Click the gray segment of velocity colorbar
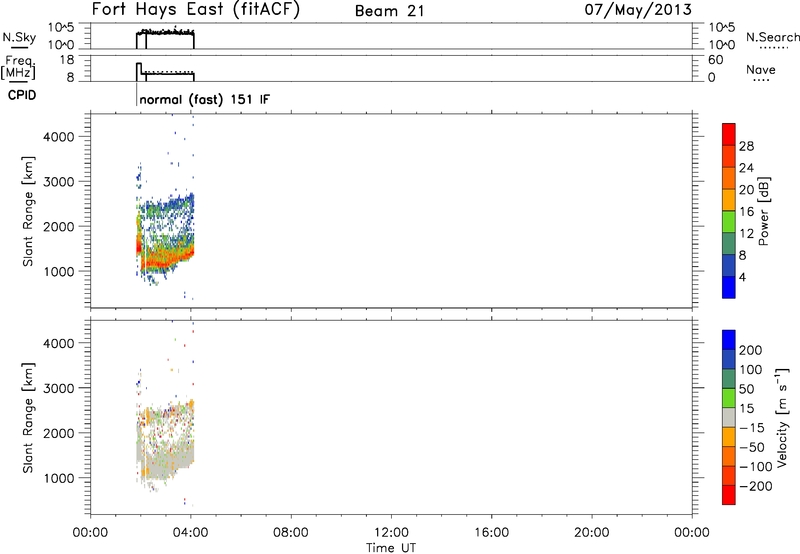Screen dimensions: 800x554 (x=729, y=418)
